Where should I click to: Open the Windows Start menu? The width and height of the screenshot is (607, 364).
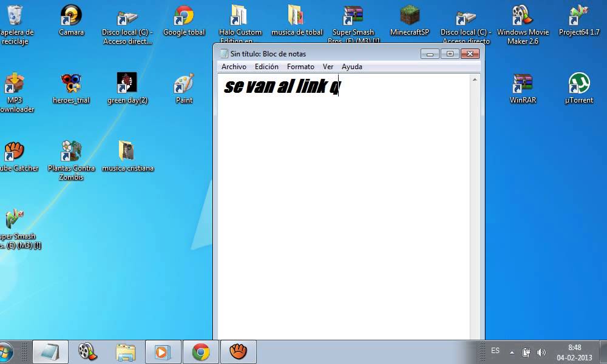(5, 352)
